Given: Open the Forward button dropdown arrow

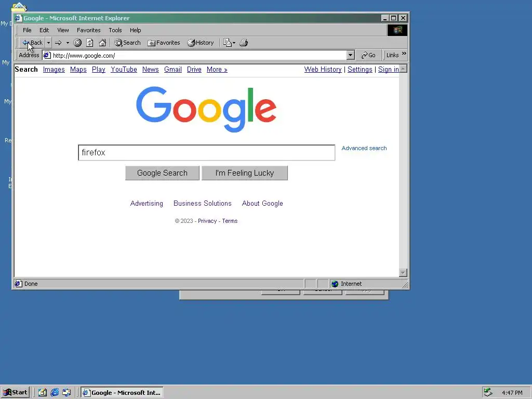Looking at the screenshot, I should pyautogui.click(x=68, y=43).
